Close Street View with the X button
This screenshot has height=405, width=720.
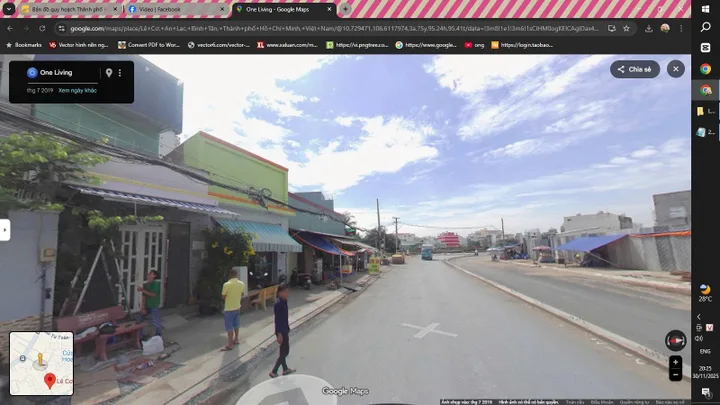tap(675, 69)
